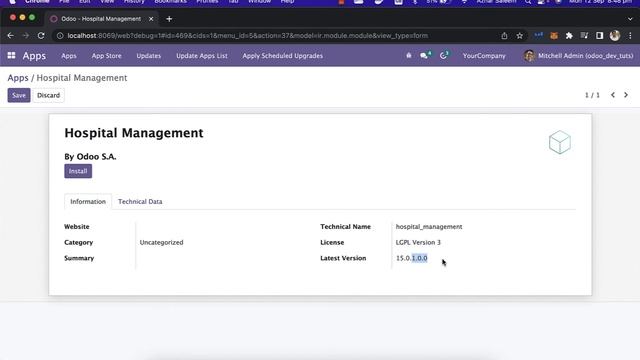Viewport: 640px width, 360px height.
Task: Go back with browser back arrow
Action: pos(11,36)
